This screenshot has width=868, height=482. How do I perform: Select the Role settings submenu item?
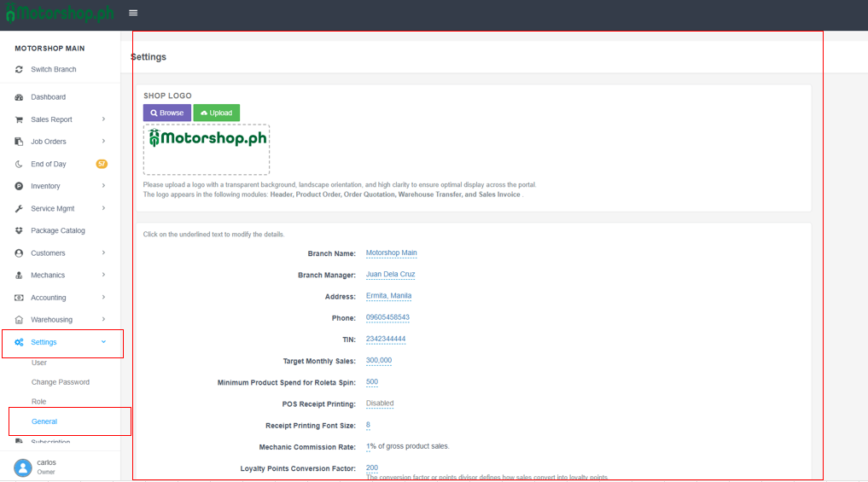click(39, 402)
